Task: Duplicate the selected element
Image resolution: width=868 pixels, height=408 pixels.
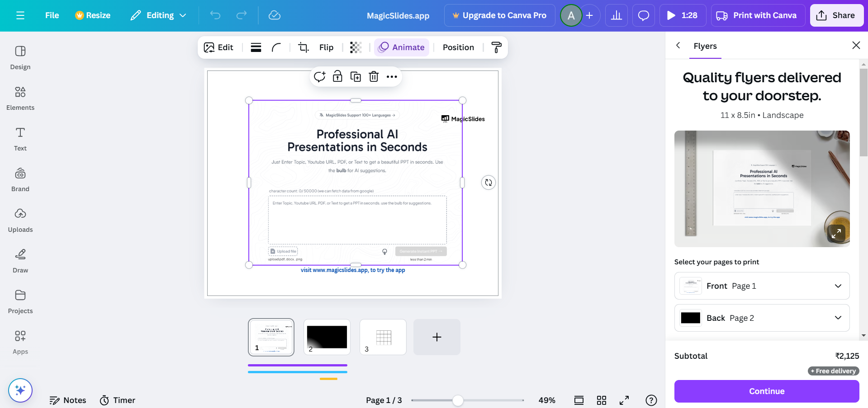Action: click(356, 77)
